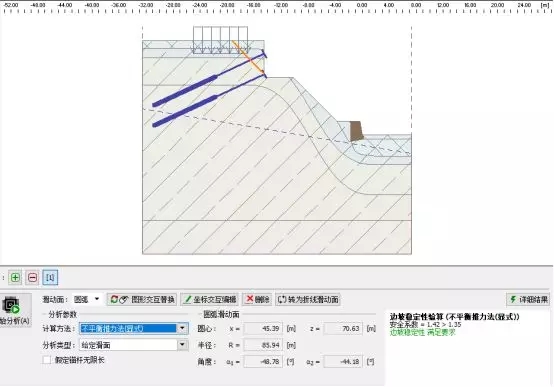Click the brown retaining wall block in drawing
Screen dimensions: 554x387
pos(356,131)
